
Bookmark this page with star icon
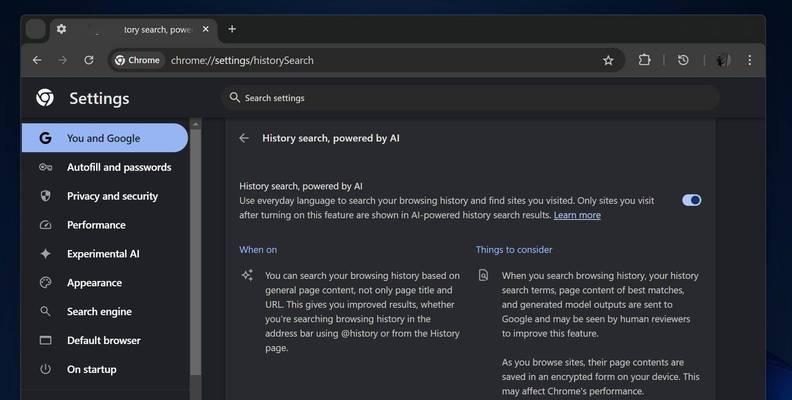(x=608, y=61)
